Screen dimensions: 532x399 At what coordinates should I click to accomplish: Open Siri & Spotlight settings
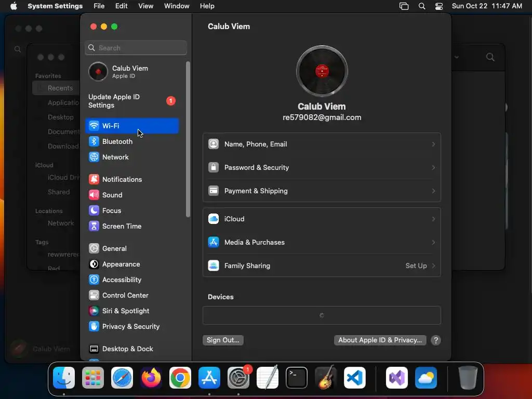click(x=131, y=311)
